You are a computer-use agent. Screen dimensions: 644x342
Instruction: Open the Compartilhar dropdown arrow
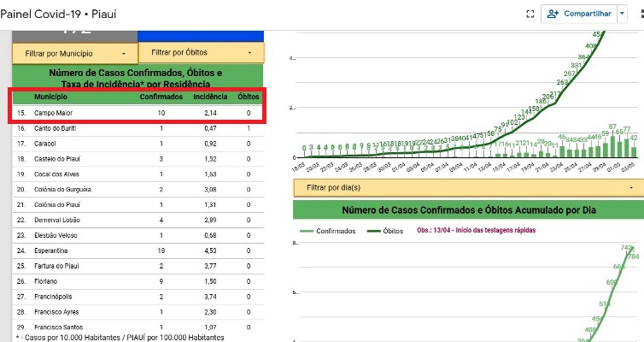click(x=623, y=14)
